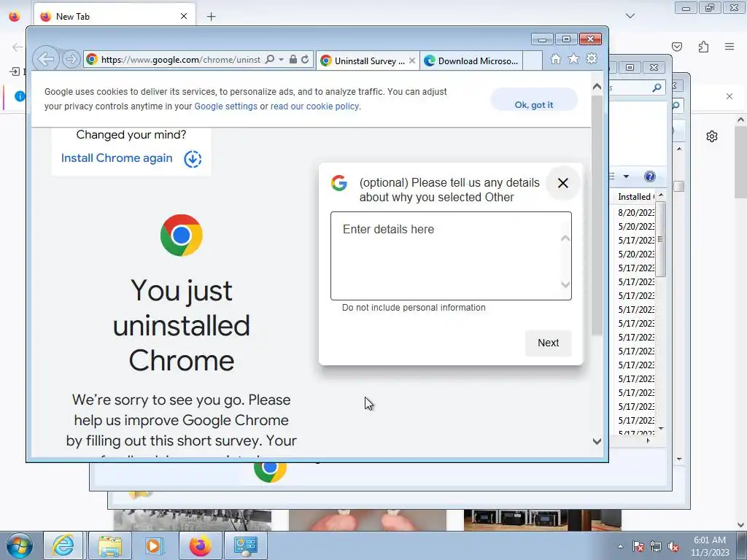
Task: Click the search magnifier in IE address bar
Action: pyautogui.click(x=270, y=60)
